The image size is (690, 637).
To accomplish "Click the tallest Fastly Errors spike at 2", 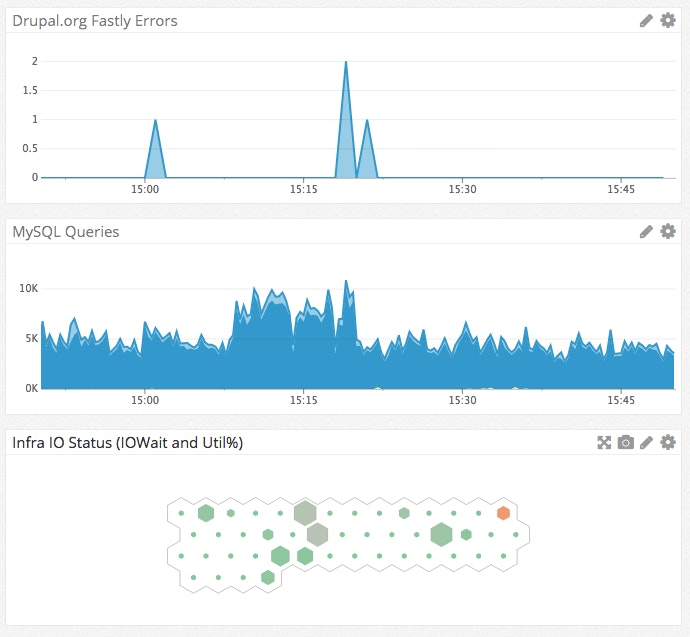I will coord(346,63).
